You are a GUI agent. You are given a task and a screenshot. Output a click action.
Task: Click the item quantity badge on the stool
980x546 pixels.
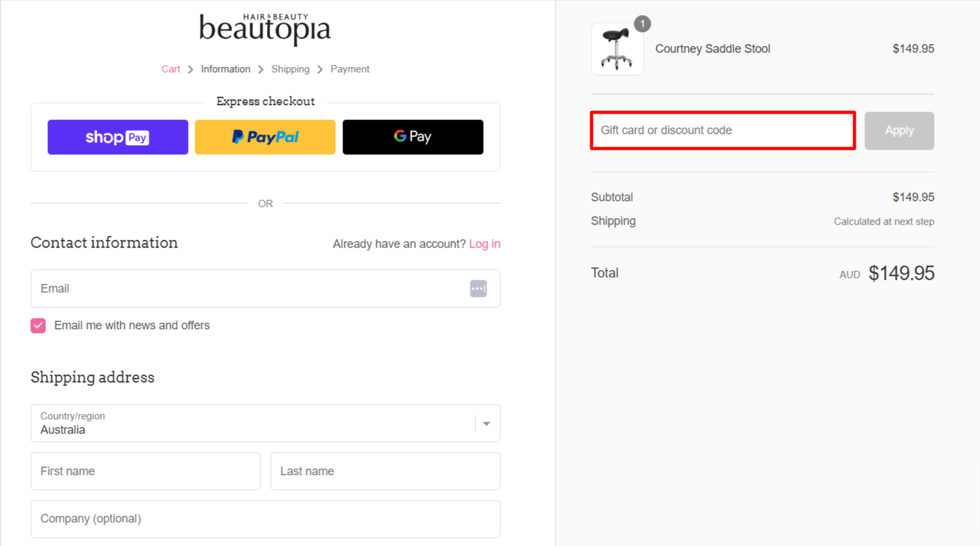point(642,24)
